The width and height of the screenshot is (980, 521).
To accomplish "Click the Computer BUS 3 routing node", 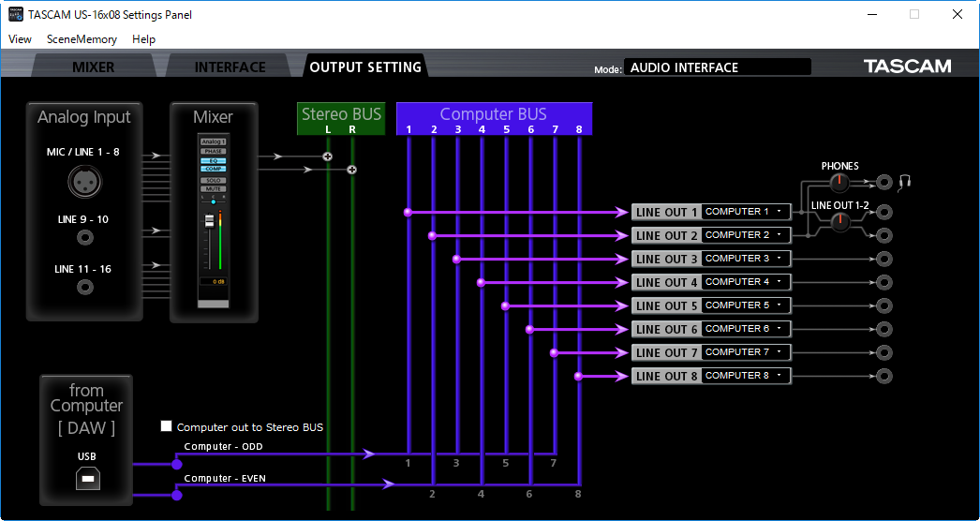I will coord(456,259).
